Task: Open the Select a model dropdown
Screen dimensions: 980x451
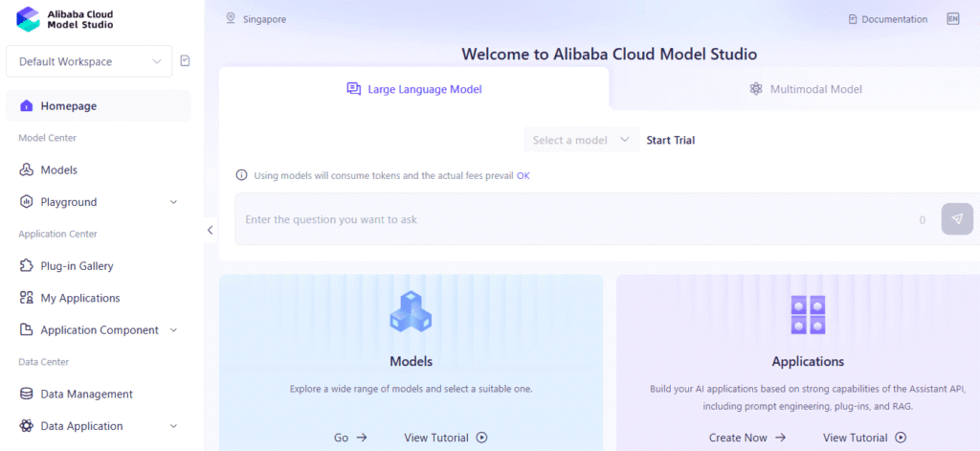Action: [x=582, y=140]
